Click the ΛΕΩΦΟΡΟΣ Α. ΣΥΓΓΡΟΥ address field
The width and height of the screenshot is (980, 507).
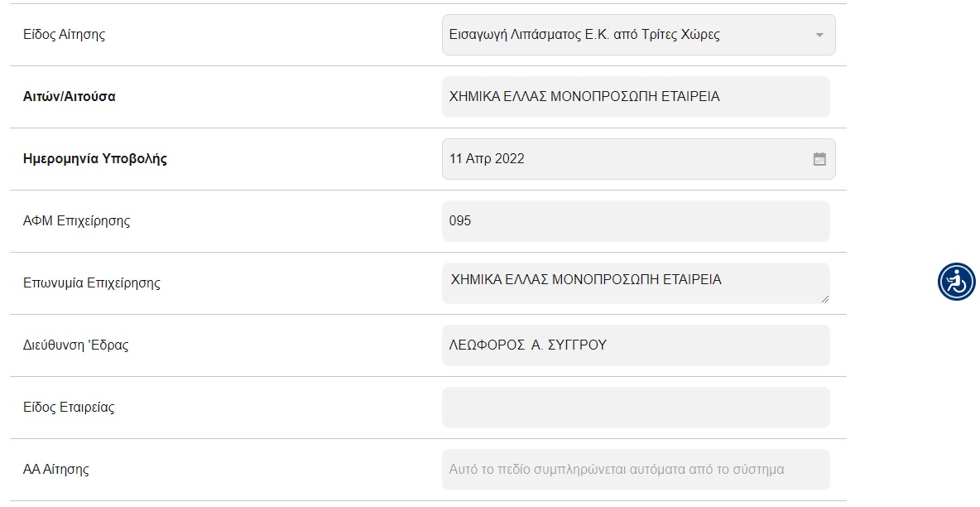(636, 345)
